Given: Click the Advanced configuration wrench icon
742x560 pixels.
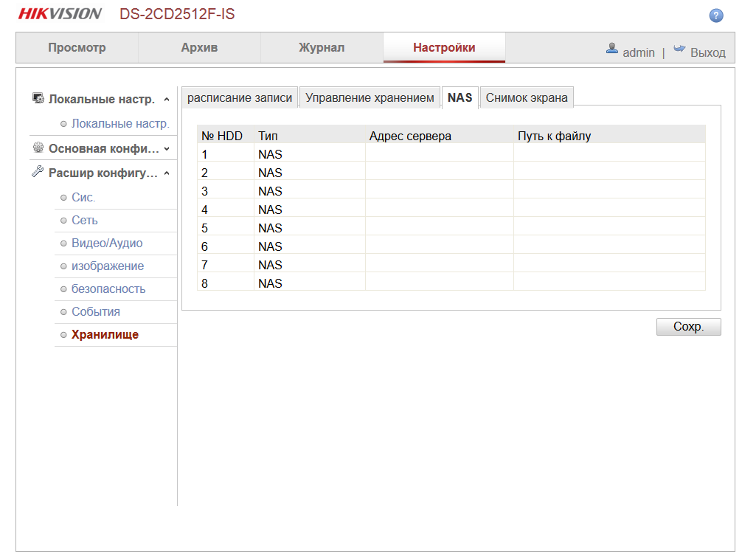Looking at the screenshot, I should click(x=38, y=171).
